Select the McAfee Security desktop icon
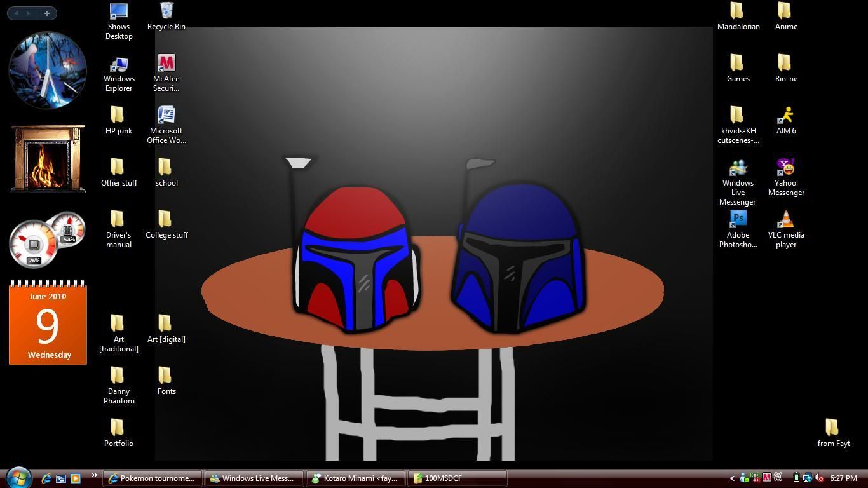The height and width of the screenshot is (488, 868). [x=166, y=74]
